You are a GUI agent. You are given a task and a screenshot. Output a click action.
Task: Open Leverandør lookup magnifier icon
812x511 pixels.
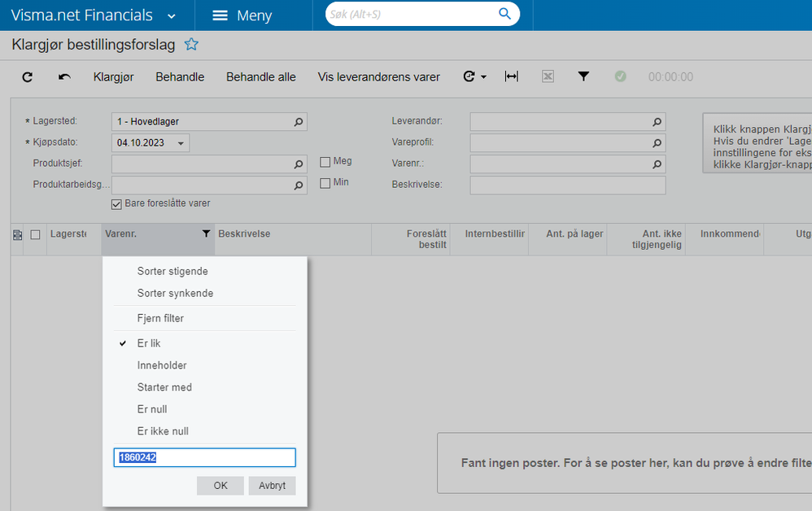pos(657,122)
